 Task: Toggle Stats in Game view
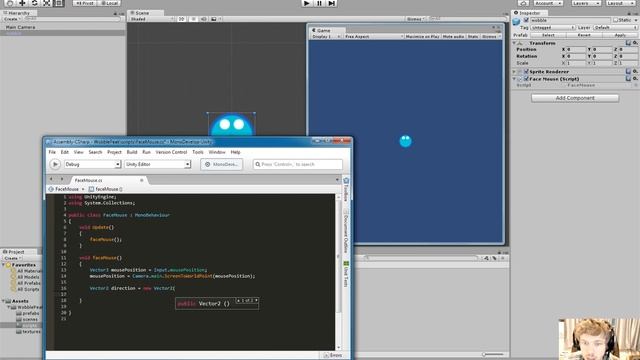point(473,36)
